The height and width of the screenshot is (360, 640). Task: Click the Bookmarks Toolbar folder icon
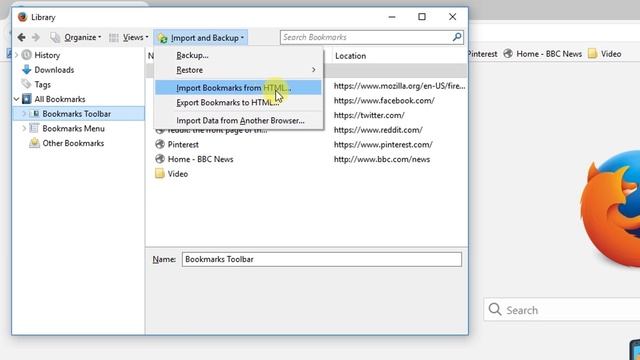tap(35, 113)
